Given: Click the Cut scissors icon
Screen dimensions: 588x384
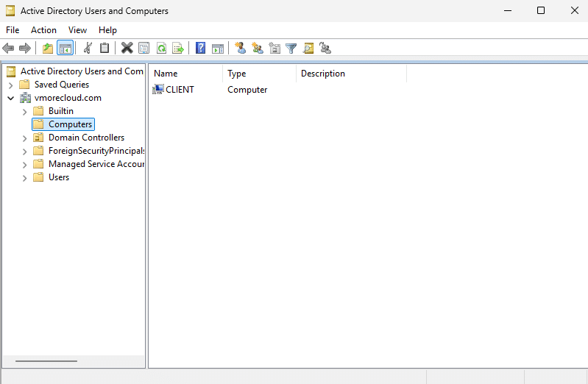Looking at the screenshot, I should pyautogui.click(x=88, y=48).
